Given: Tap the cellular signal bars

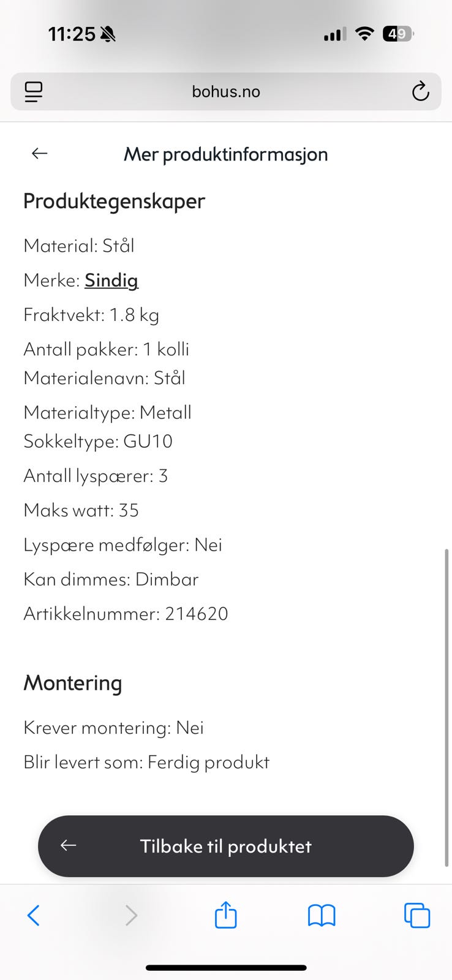Looking at the screenshot, I should point(334,35).
